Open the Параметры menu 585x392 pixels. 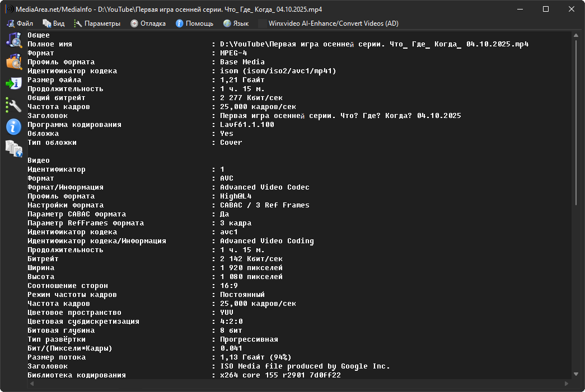[x=97, y=23]
